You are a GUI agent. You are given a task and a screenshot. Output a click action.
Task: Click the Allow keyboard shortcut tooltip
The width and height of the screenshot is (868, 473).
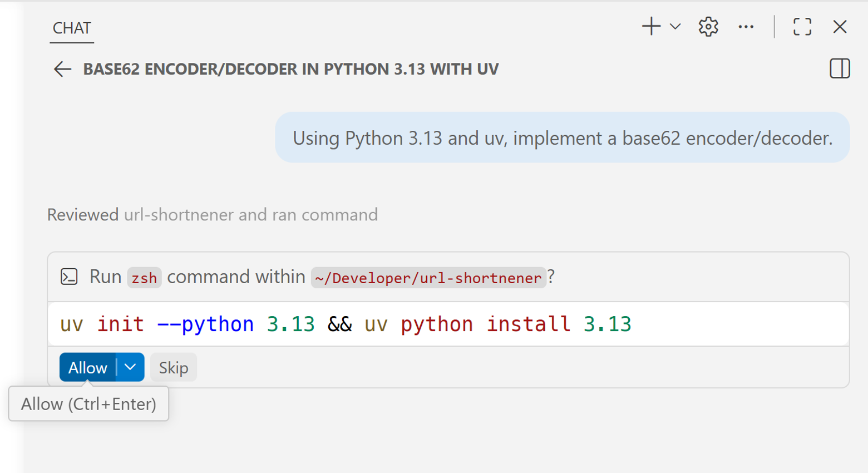pos(88,403)
